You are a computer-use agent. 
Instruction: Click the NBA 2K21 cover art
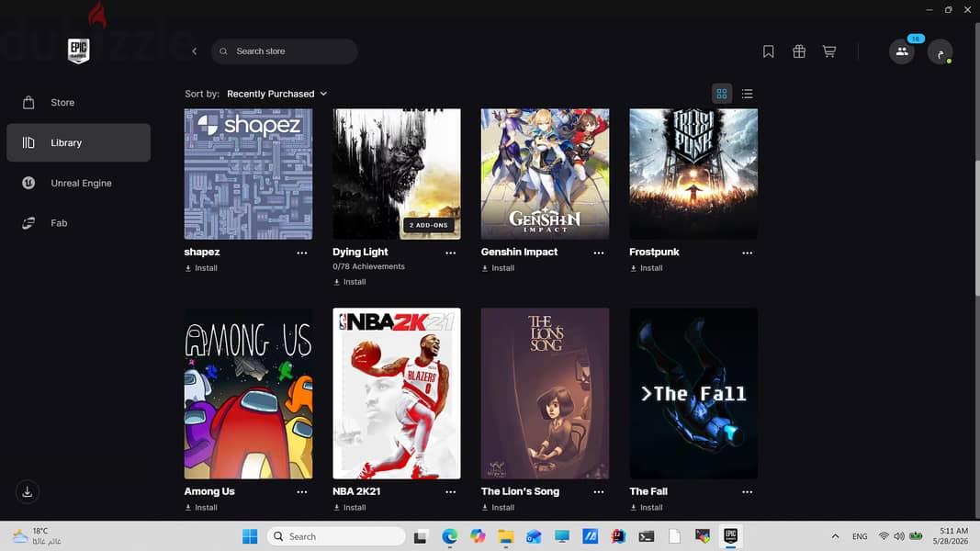coord(396,394)
